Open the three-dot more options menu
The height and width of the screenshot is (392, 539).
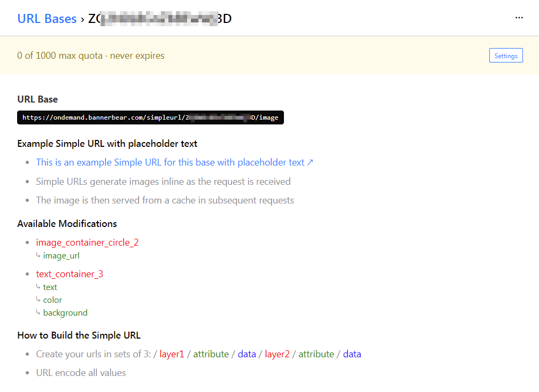click(519, 18)
